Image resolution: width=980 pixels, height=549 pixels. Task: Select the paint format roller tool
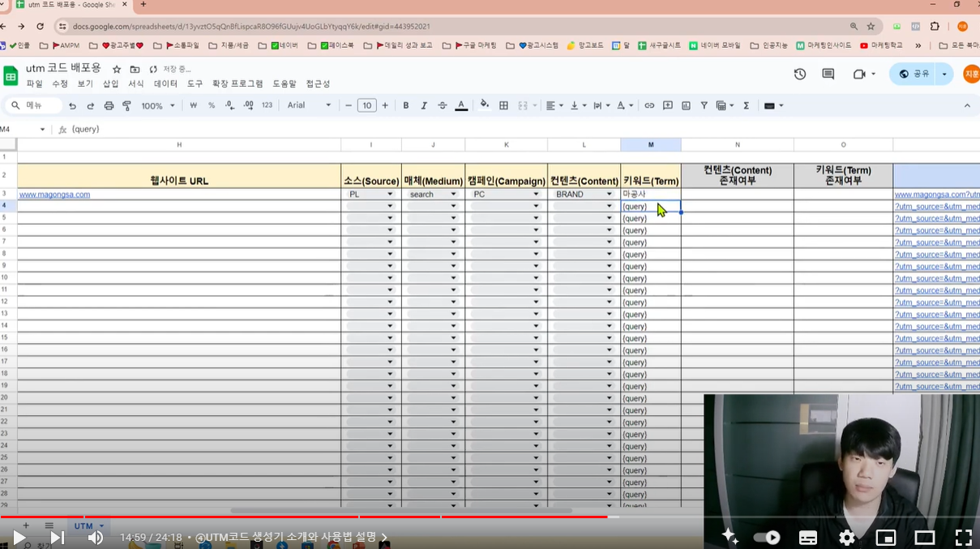pos(127,105)
